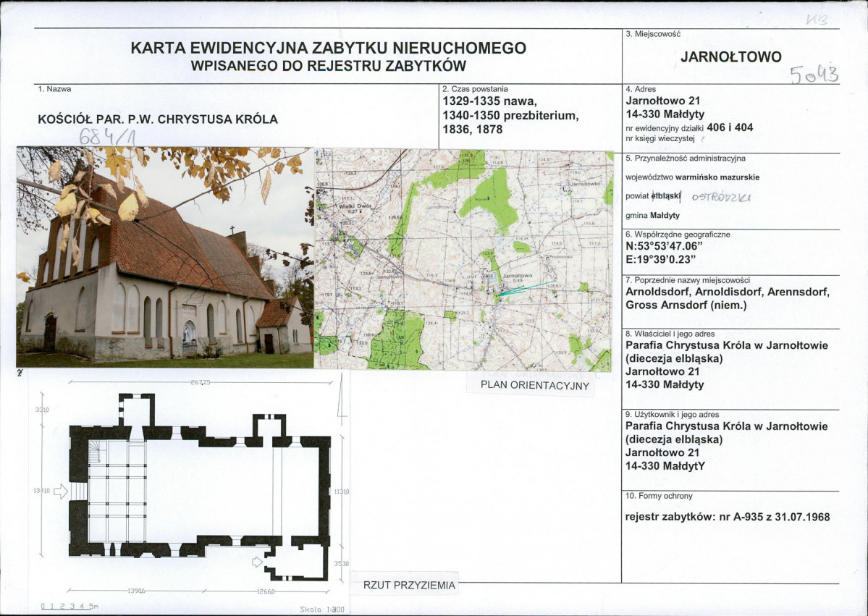Click the longitude E:19°39'0.23"
This screenshot has width=868, height=616.
[x=660, y=260]
